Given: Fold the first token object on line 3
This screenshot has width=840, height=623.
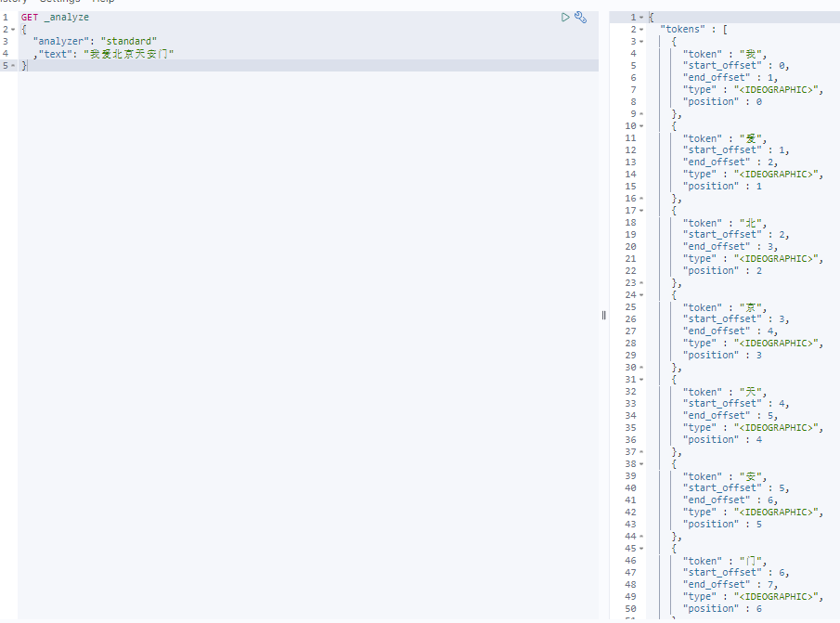Looking at the screenshot, I should 640,42.
